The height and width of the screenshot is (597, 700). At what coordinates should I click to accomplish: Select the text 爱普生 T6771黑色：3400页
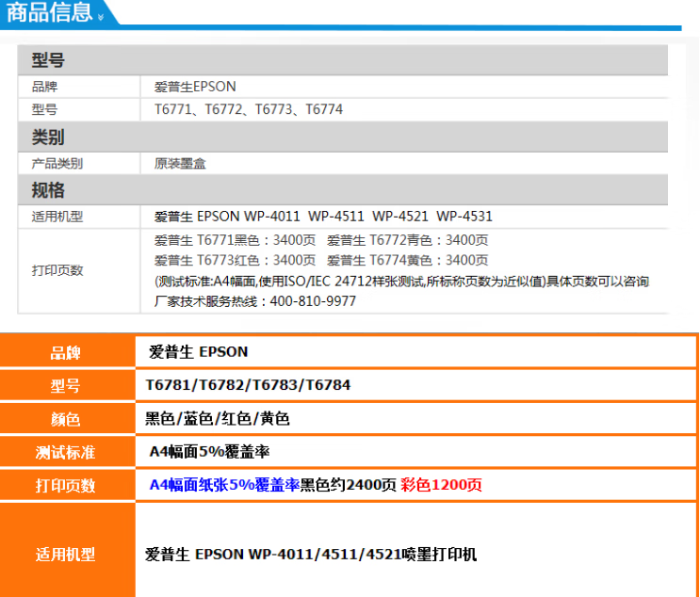[x=235, y=240]
